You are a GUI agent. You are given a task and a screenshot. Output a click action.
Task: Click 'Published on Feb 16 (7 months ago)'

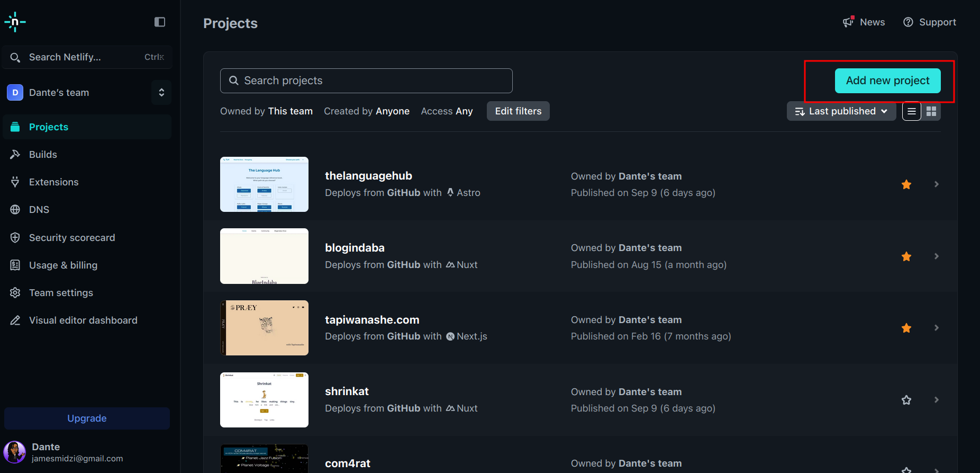pos(651,336)
